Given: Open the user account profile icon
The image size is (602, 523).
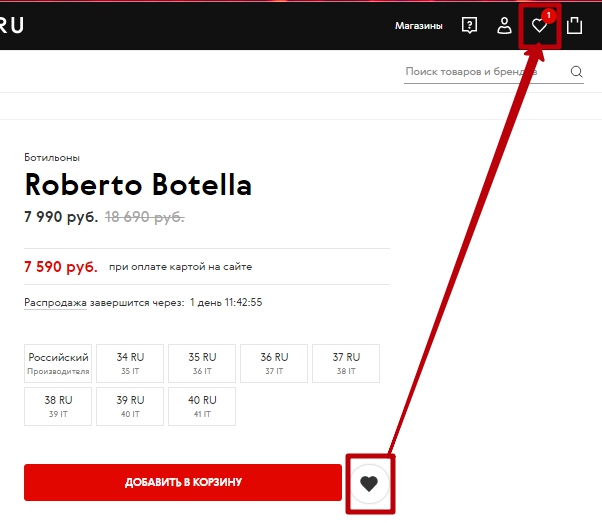Looking at the screenshot, I should click(504, 26).
